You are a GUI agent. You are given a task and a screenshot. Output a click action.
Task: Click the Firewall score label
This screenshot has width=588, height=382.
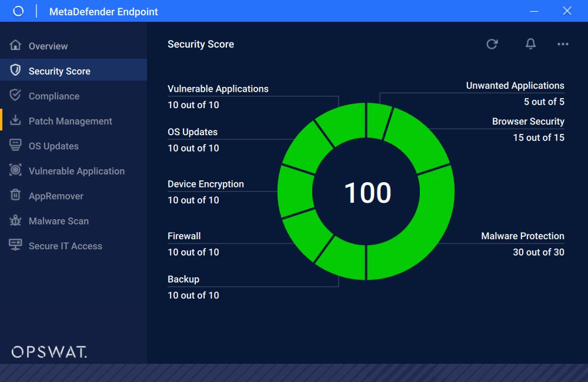pos(184,236)
